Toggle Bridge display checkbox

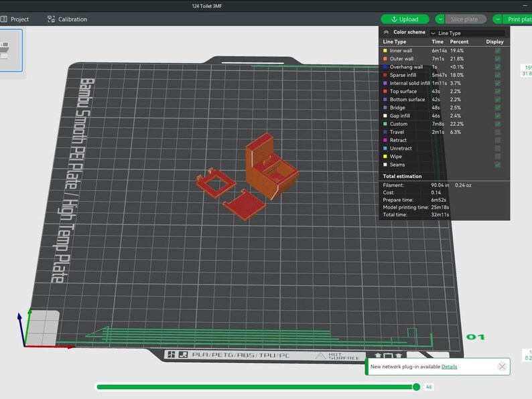click(497, 108)
